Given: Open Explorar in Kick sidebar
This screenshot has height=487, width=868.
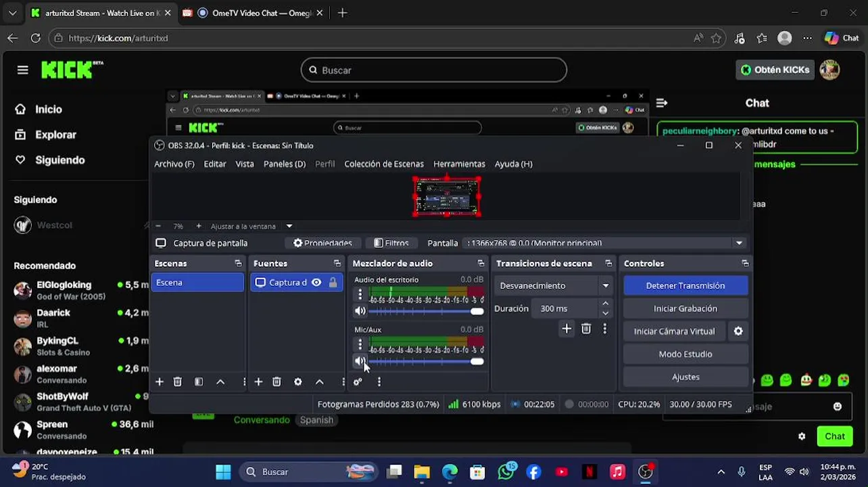Looking at the screenshot, I should point(47,135).
